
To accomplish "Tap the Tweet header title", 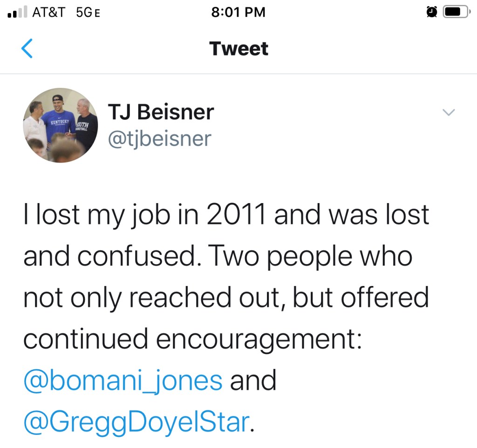I will [238, 49].
